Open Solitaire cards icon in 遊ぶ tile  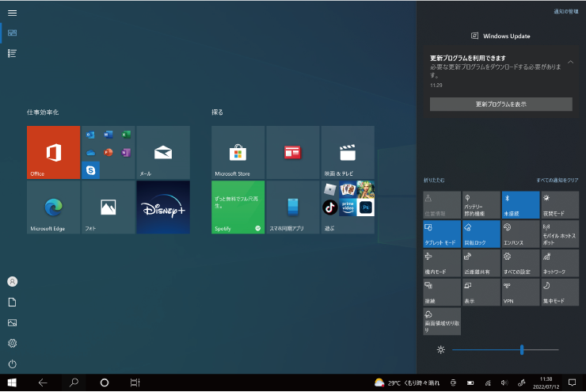[348, 189]
